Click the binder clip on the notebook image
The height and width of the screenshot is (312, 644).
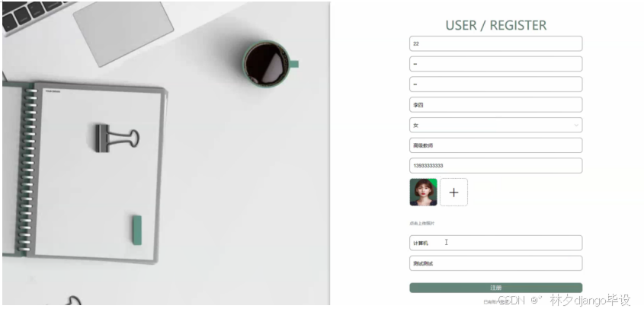pos(117,138)
